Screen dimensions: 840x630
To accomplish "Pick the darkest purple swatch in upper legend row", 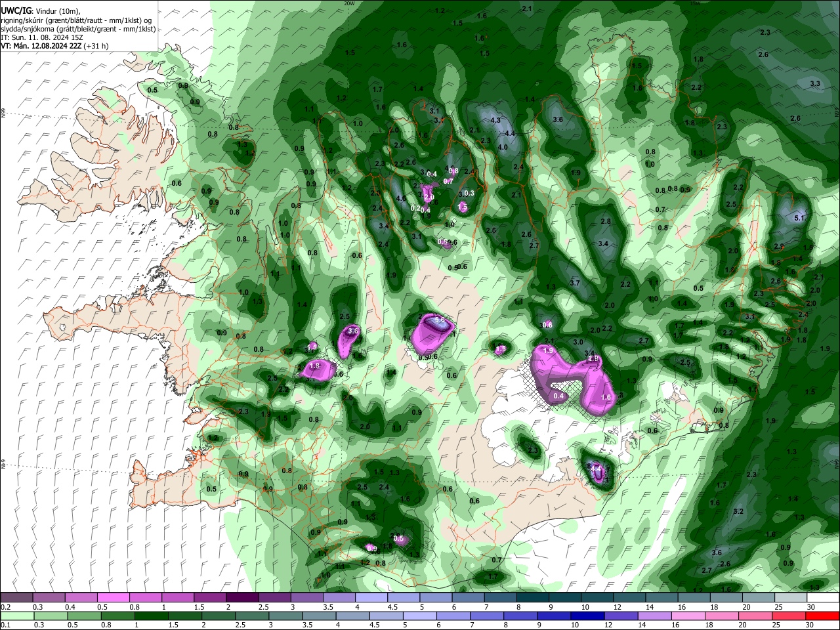I will 241,597.
